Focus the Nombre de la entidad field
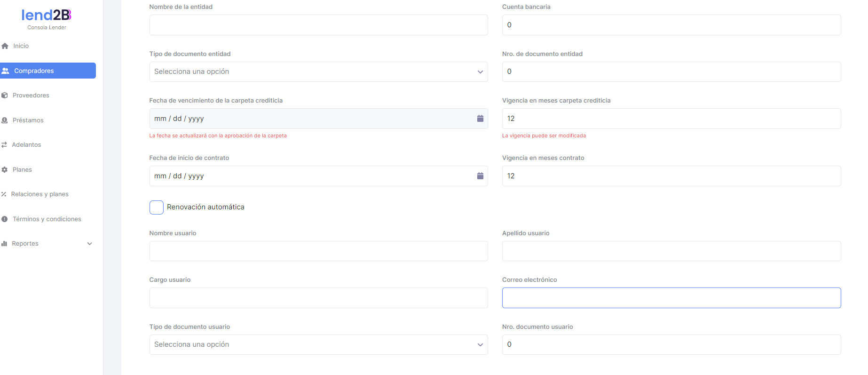This screenshot has width=868, height=375. 318,25
